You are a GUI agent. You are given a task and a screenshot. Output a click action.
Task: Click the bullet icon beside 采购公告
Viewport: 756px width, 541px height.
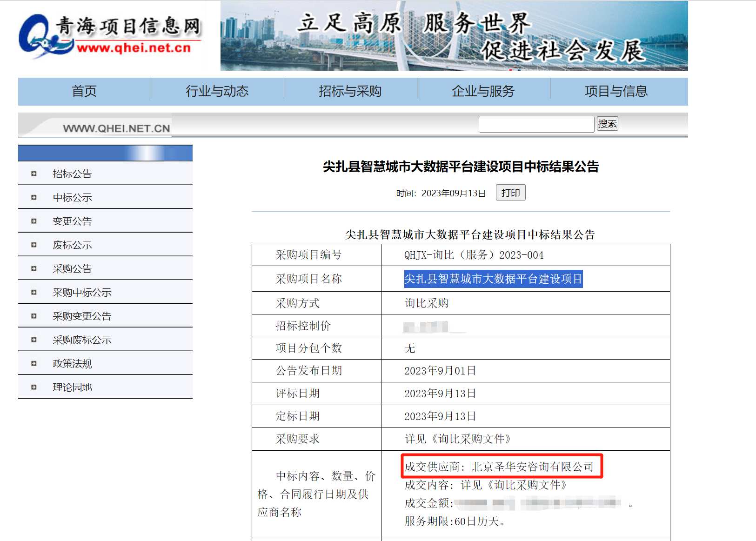(x=33, y=268)
